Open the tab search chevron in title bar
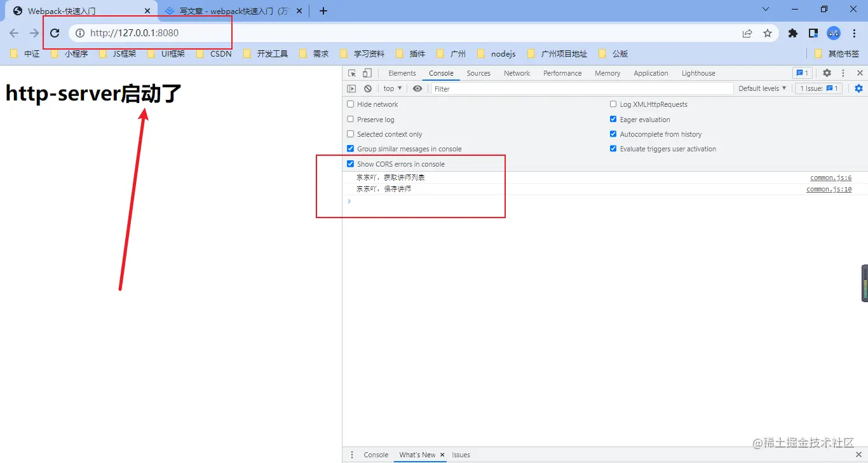This screenshot has width=868, height=463. [766, 9]
